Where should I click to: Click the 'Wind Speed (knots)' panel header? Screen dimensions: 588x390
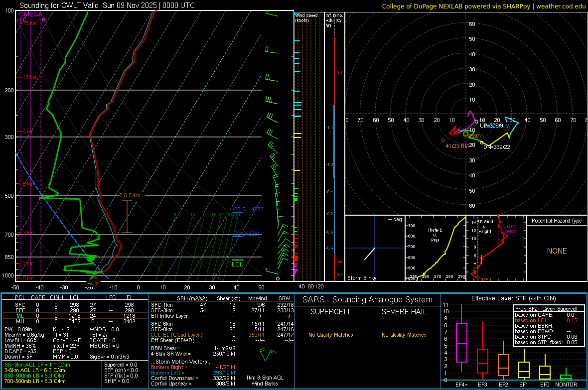pos(306,17)
